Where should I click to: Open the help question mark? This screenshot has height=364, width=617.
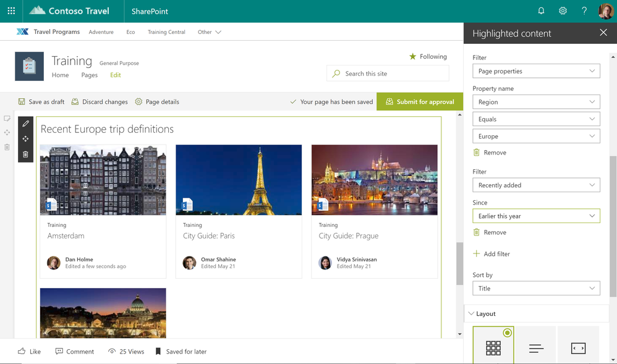pyautogui.click(x=584, y=11)
